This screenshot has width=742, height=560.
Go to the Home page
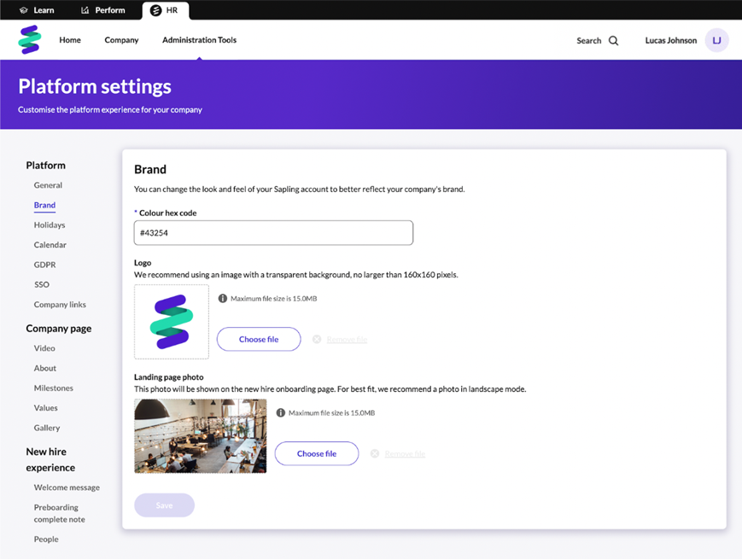pos(70,40)
